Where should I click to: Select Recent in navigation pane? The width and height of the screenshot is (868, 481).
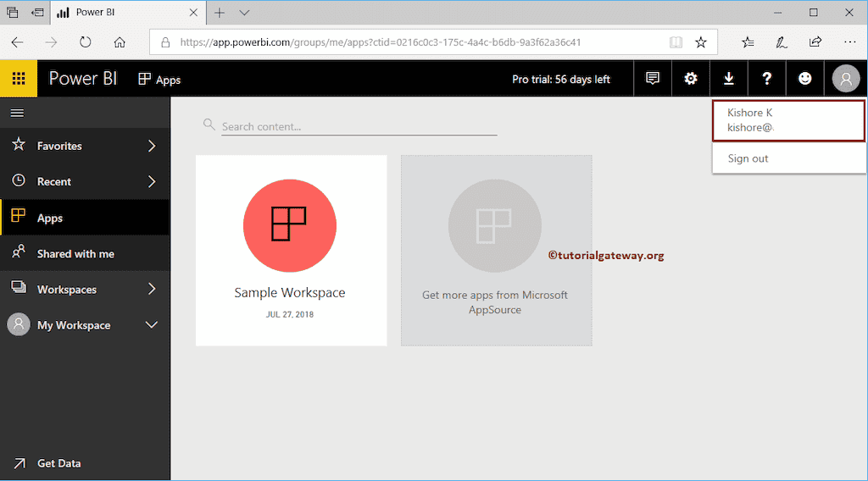tap(85, 181)
